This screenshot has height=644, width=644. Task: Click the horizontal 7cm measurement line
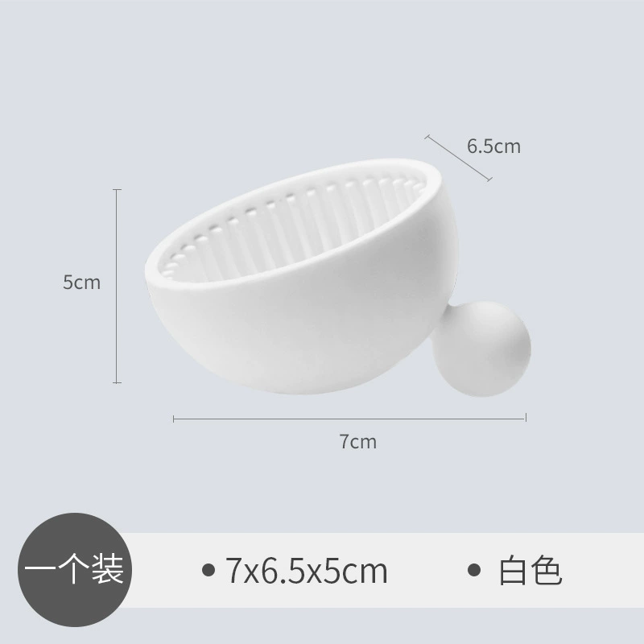pos(349,419)
